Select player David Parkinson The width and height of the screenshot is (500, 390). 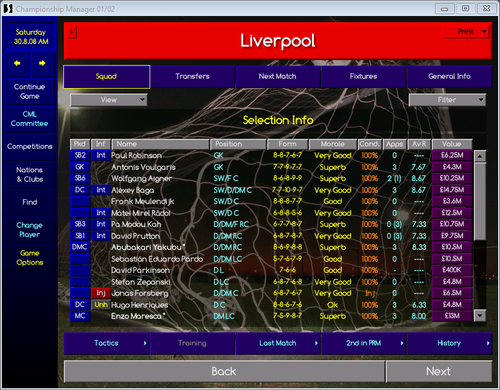(x=140, y=270)
